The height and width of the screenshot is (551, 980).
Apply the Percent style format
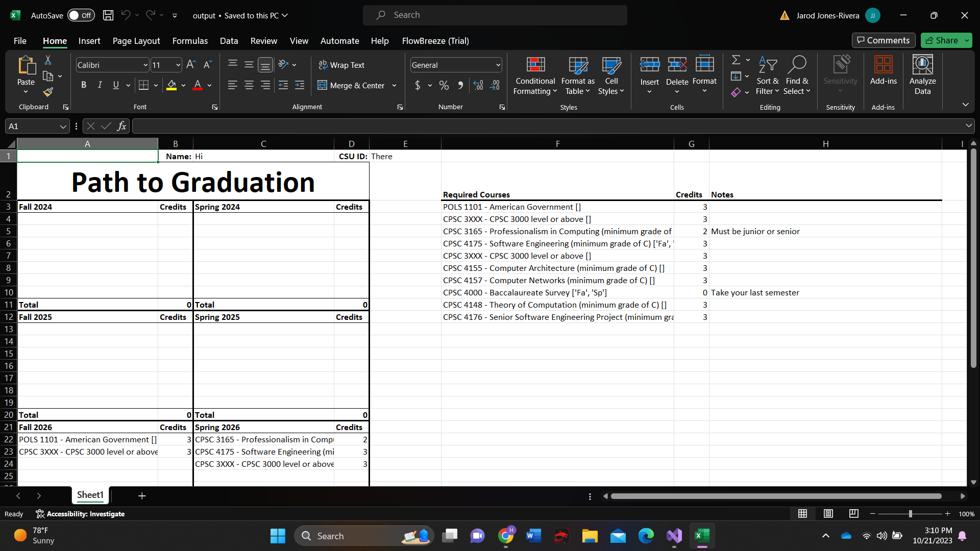pyautogui.click(x=444, y=85)
